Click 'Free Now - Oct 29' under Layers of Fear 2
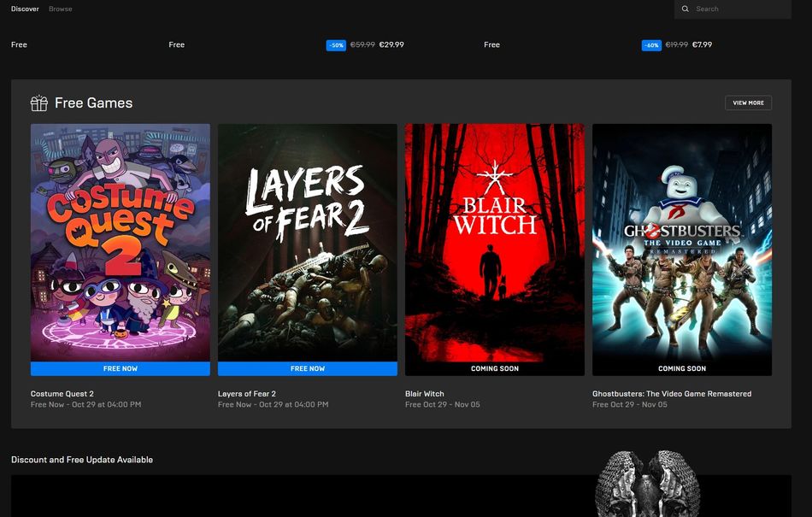 tap(273, 405)
